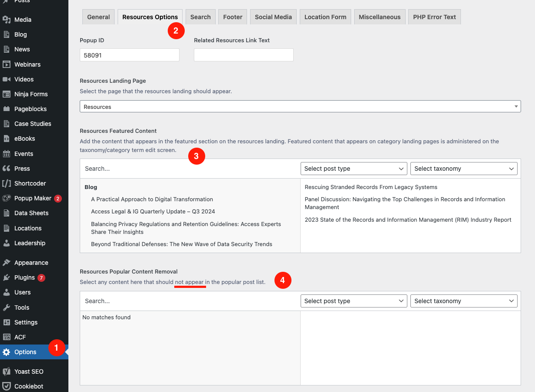Click the Popular Content Removal search box
The width and height of the screenshot is (535, 392).
pos(190,301)
